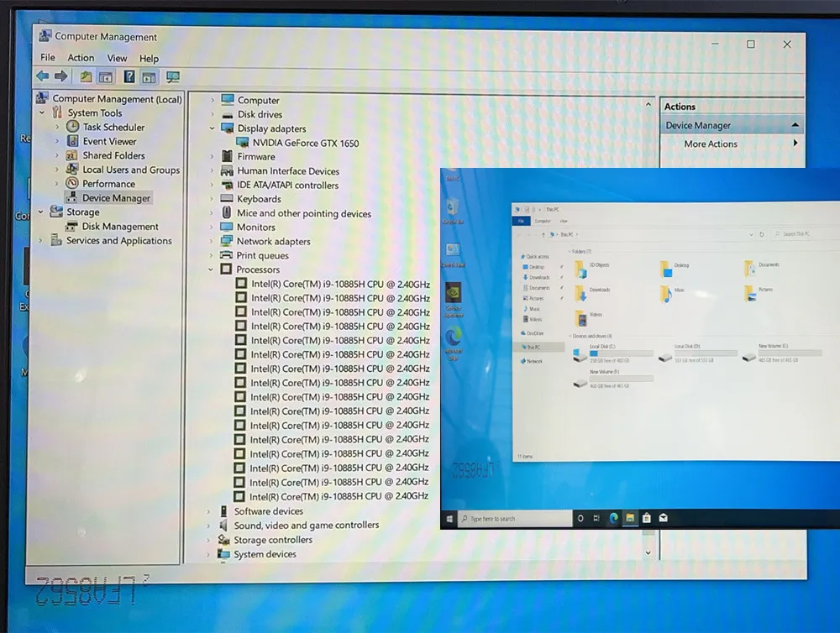The width and height of the screenshot is (840, 633).
Task: Select Disk Management under Storage
Action: click(x=119, y=227)
